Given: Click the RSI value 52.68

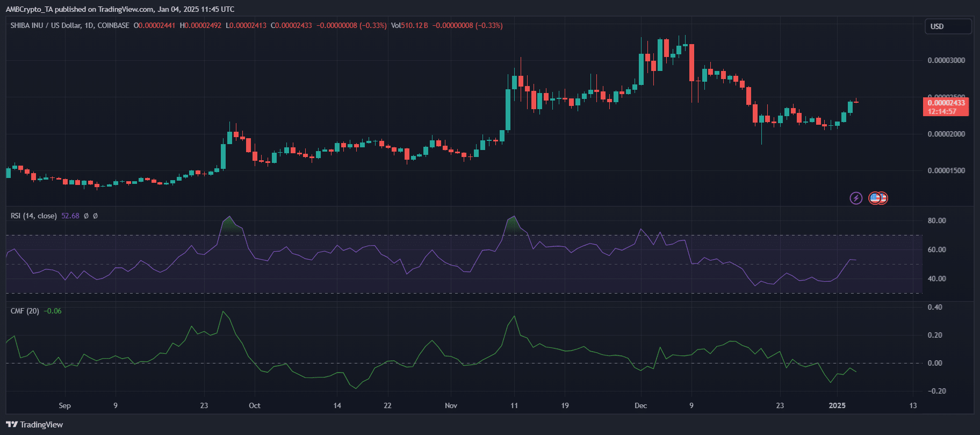Looking at the screenshot, I should point(70,216).
